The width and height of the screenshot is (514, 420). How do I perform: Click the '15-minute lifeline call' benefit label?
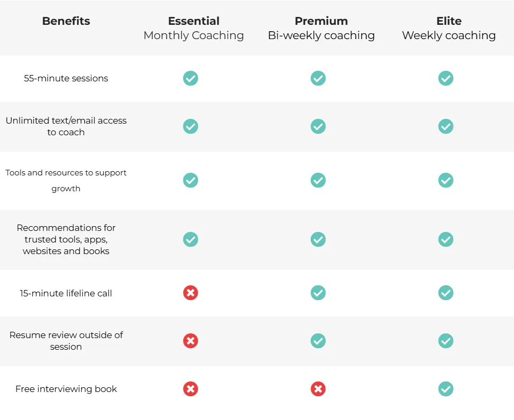[x=66, y=293]
